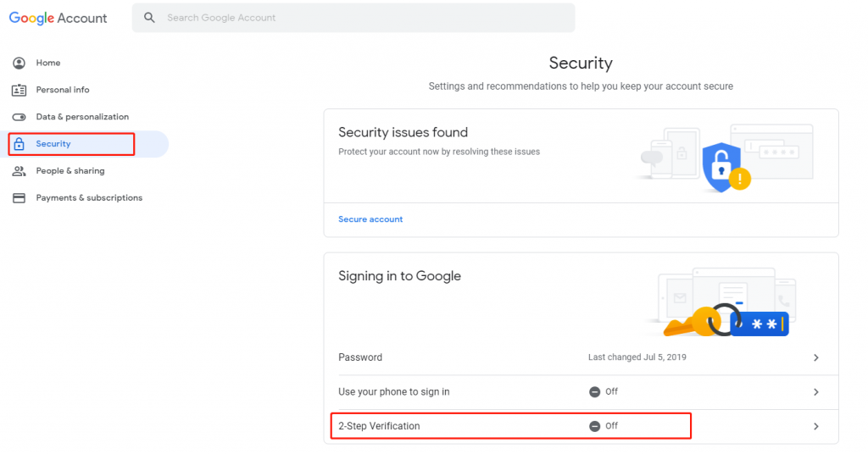Image resolution: width=868 pixels, height=454 pixels.
Task: Click the Payments & subscriptions card icon
Action: [x=19, y=198]
